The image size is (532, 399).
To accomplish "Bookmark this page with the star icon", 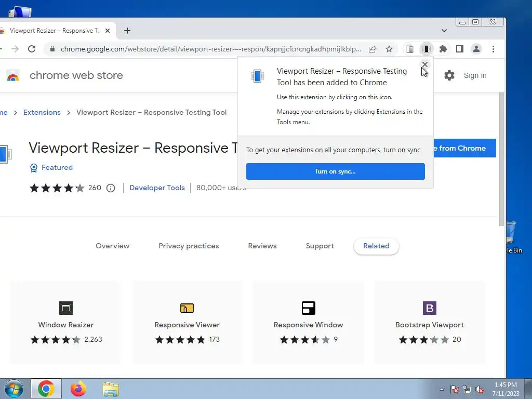I will (x=389, y=49).
